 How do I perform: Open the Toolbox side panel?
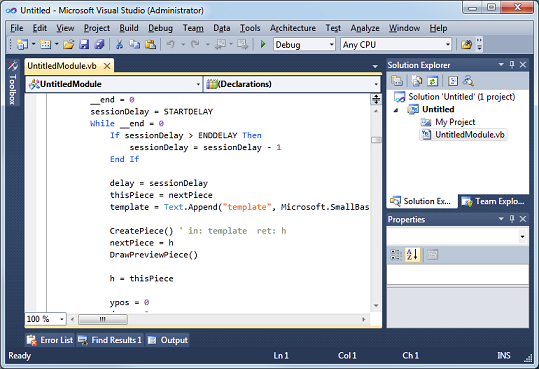point(12,83)
